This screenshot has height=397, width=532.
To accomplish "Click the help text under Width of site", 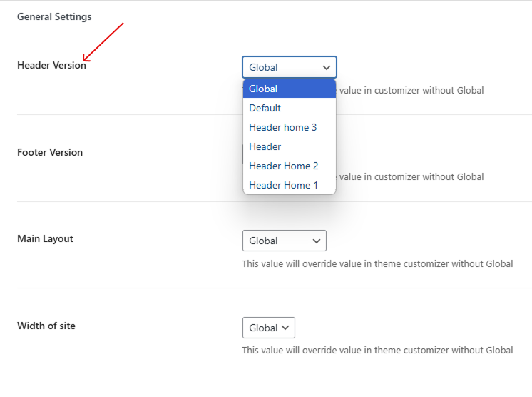I will pos(377,350).
